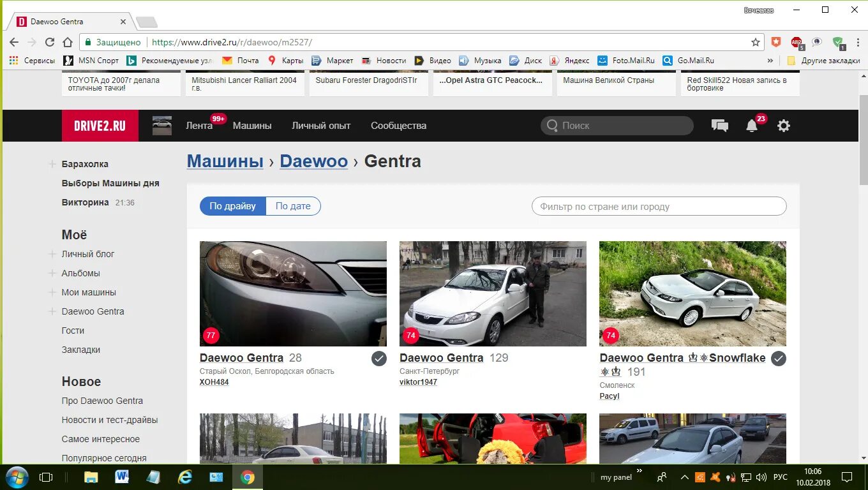Expand my panel taskbar chevron

tap(640, 472)
